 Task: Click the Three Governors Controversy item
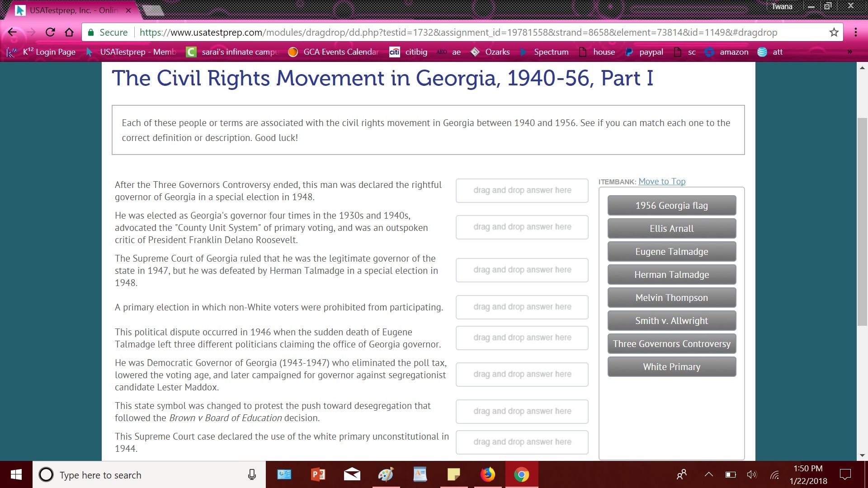(671, 344)
